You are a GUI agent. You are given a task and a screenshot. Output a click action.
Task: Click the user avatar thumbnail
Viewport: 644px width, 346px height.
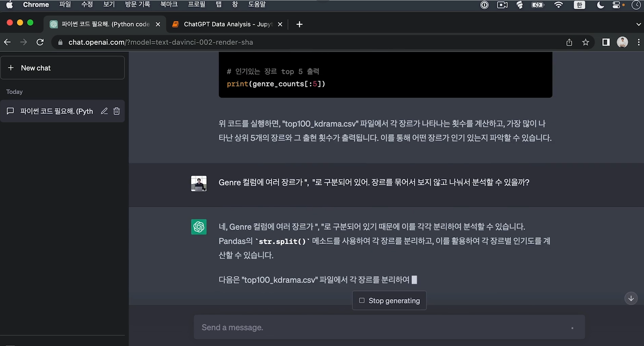tap(199, 183)
